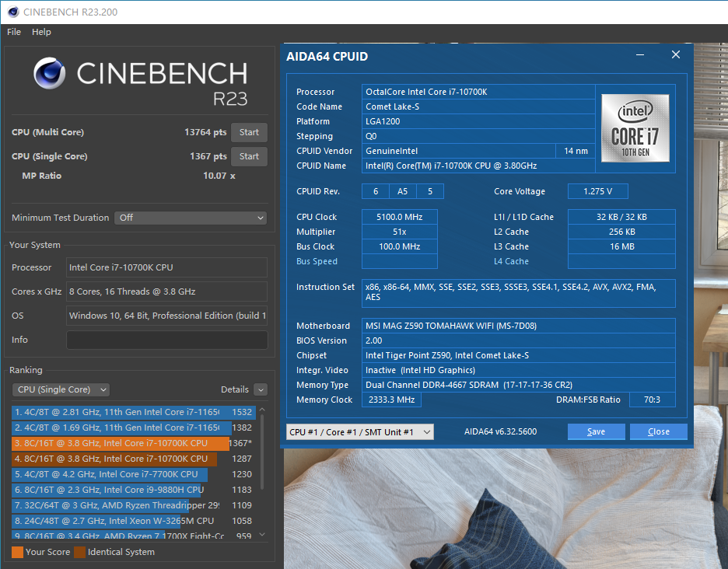Open the CPU #1 / Core #1 selector
The height and width of the screenshot is (569, 728).
(x=360, y=432)
